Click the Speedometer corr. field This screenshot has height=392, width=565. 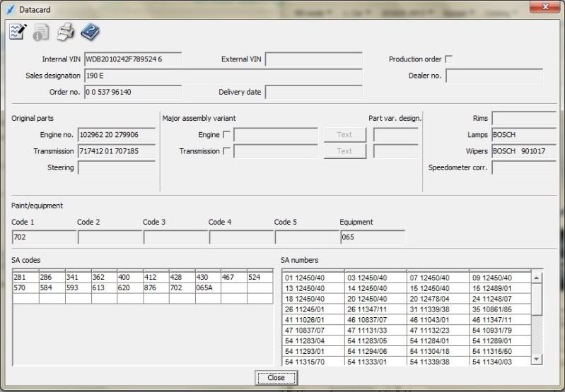[524, 167]
